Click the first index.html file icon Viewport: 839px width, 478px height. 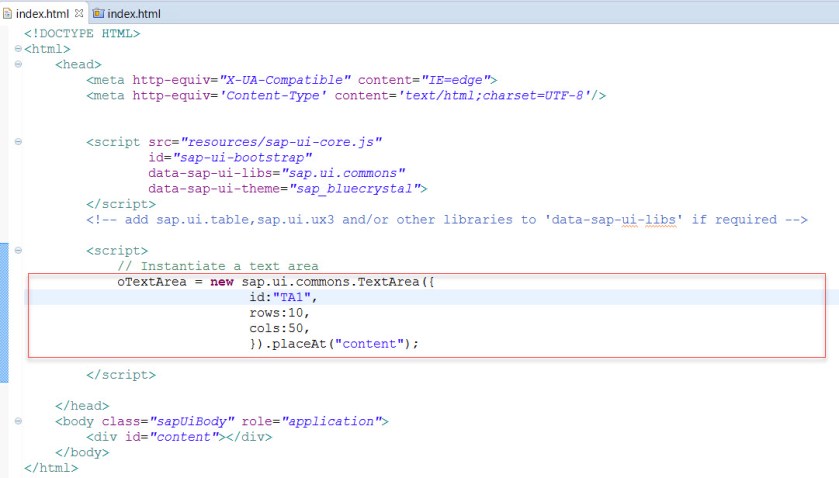pyautogui.click(x=7, y=13)
